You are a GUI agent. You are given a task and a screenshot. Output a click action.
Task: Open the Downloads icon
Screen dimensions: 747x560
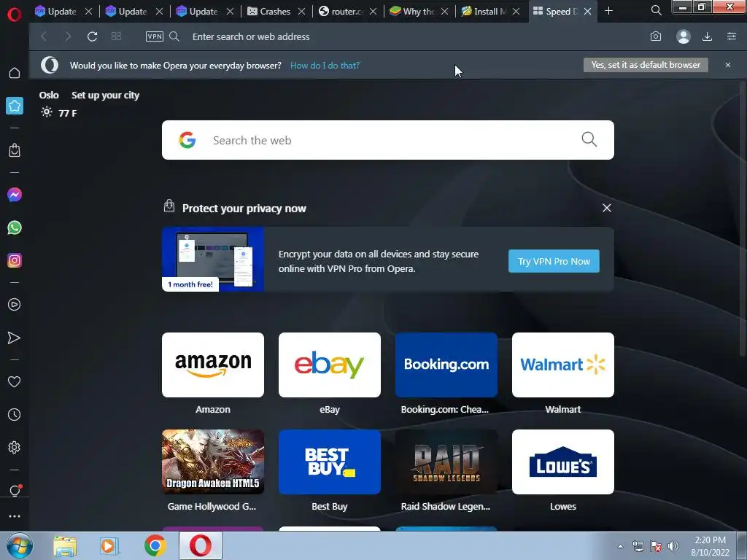[707, 36]
